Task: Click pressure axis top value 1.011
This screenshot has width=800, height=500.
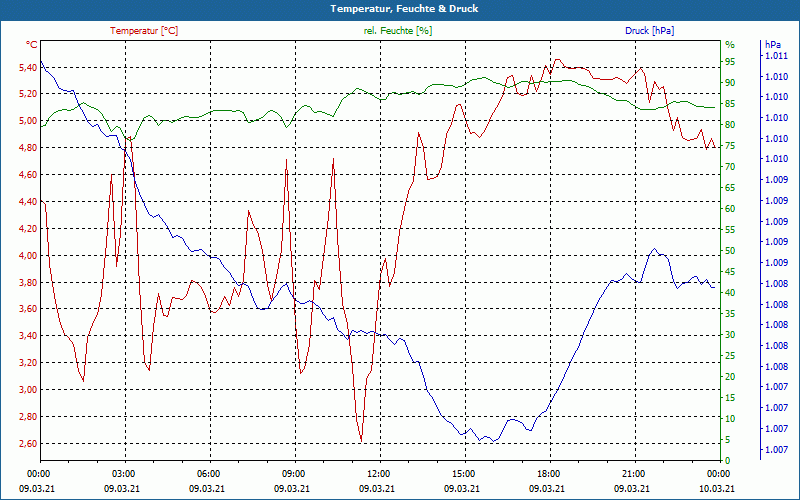Action: pyautogui.click(x=776, y=56)
